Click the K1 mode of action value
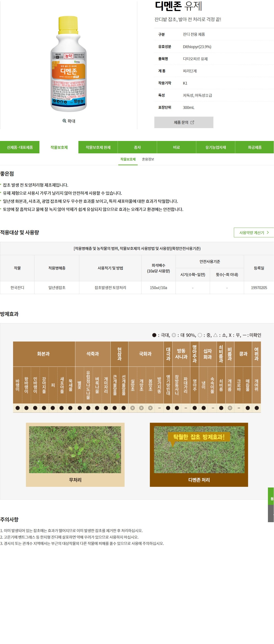The height and width of the screenshot is (644, 274). click(185, 83)
